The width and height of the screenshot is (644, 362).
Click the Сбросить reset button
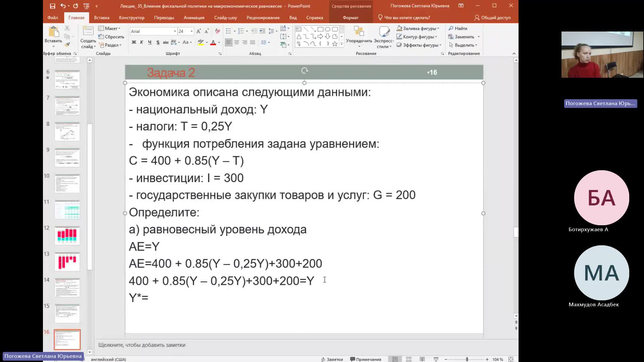click(111, 37)
